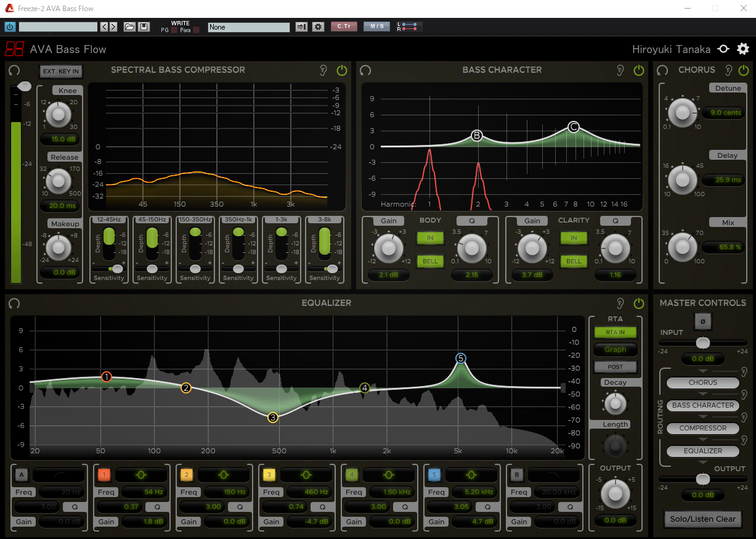Screen dimensions: 756x539
Task: Select the BASS CHARACTER routing block
Action: pyautogui.click(x=702, y=405)
